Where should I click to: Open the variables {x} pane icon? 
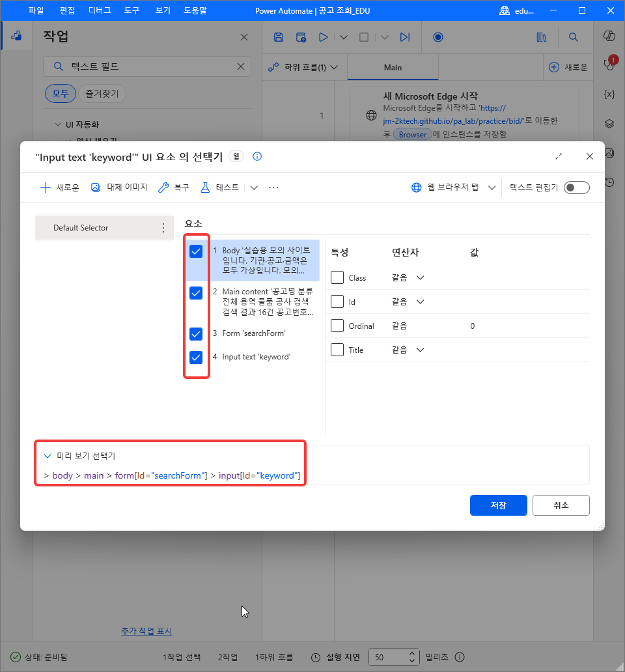pos(609,94)
